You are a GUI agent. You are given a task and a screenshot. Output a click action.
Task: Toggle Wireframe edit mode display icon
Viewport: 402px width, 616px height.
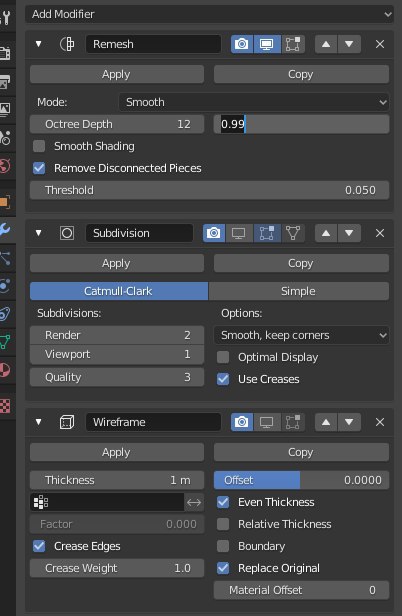293,422
